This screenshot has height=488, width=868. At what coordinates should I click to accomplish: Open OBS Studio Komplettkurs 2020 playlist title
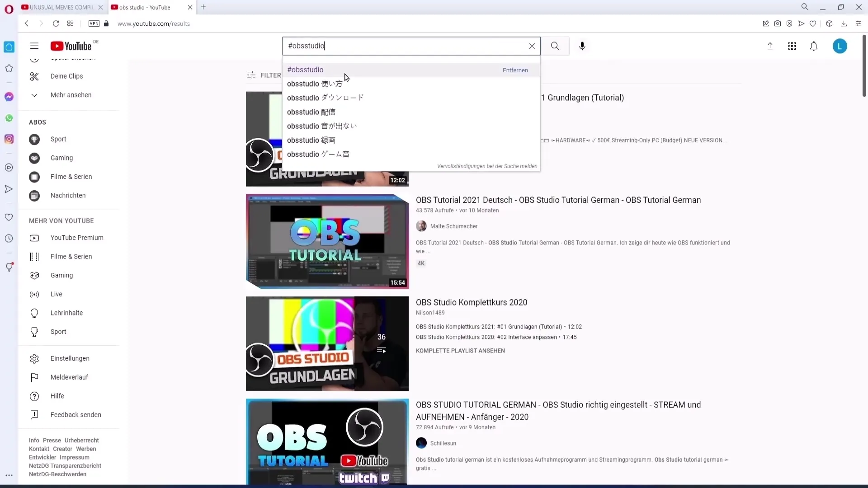point(472,302)
